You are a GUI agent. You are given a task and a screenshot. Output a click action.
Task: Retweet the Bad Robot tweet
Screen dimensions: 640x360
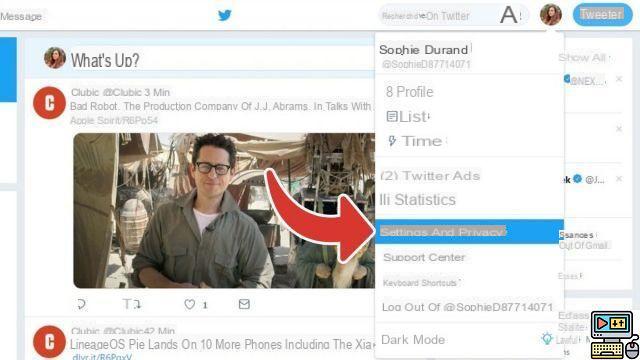(x=132, y=304)
